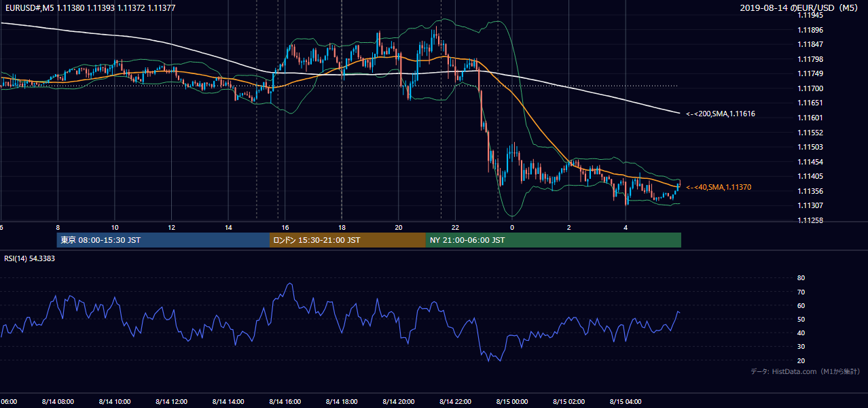Click price axis value 1.11847
The image size is (868, 408).
point(810,44)
